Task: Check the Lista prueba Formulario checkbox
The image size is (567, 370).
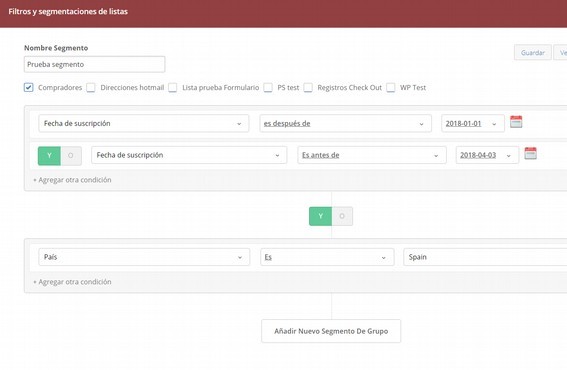Action: [x=172, y=88]
